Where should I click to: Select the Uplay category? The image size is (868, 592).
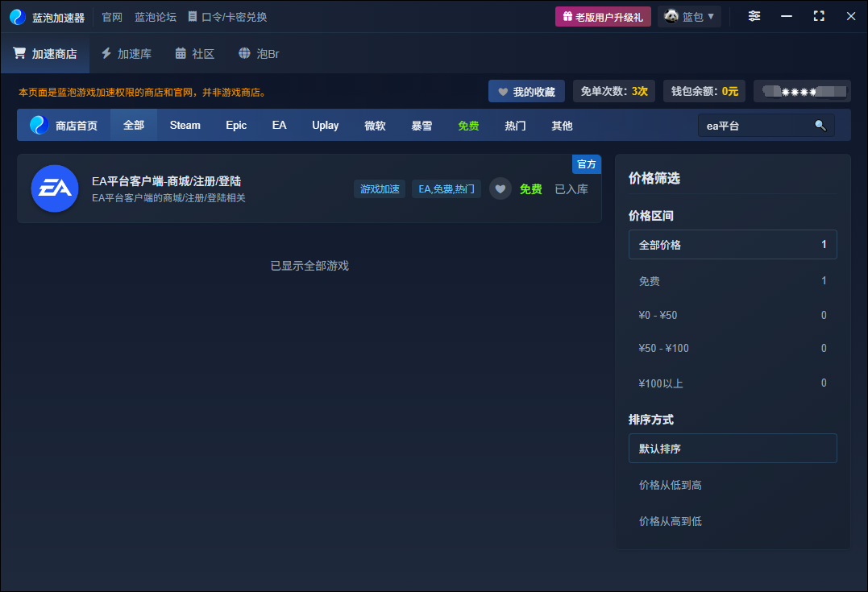pyautogui.click(x=325, y=126)
